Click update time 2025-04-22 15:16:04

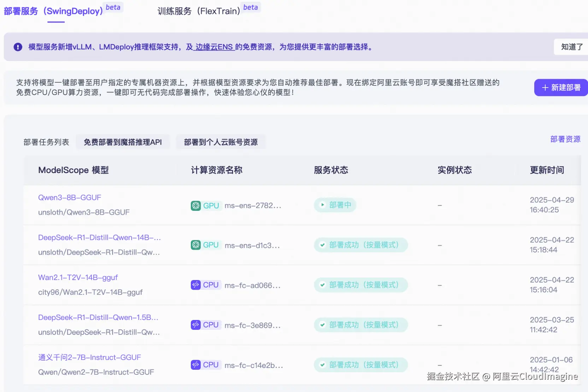(x=552, y=285)
